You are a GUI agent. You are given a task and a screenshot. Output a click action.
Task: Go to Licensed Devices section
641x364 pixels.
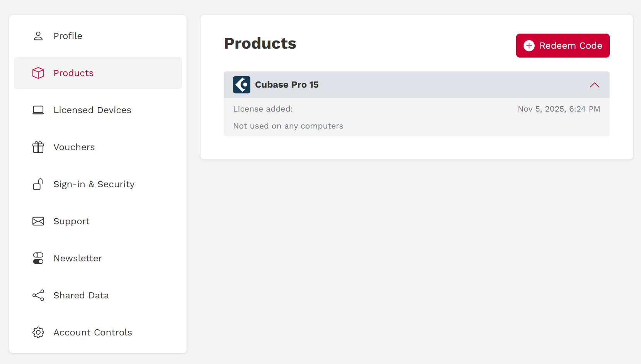click(x=92, y=110)
